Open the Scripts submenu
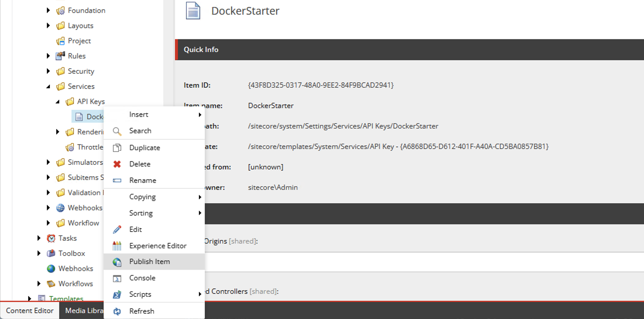This screenshot has height=319, width=644. pyautogui.click(x=154, y=294)
